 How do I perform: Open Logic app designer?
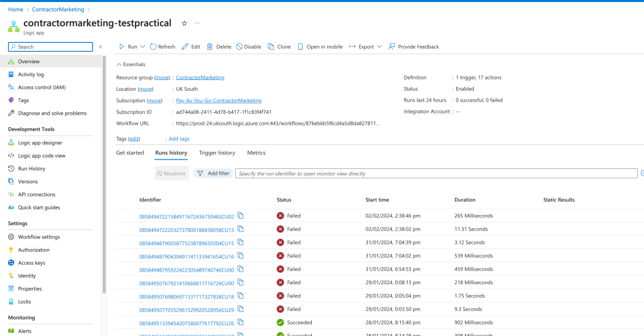pyautogui.click(x=40, y=143)
